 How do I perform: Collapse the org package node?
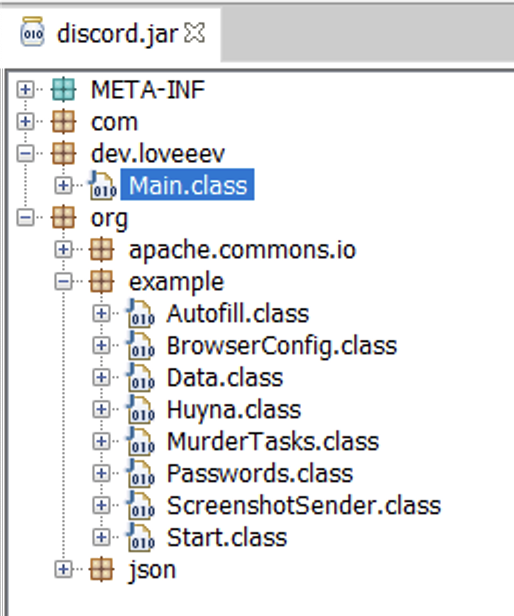[x=25, y=217]
